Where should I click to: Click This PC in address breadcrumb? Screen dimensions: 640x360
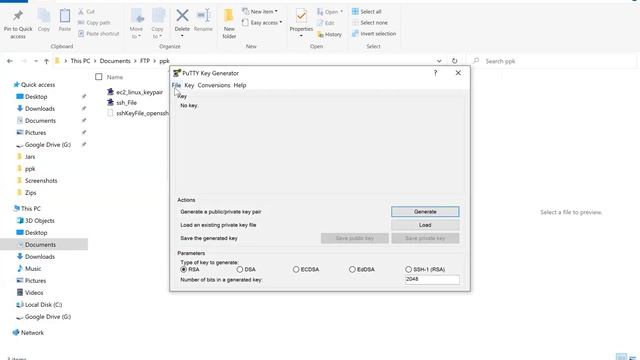80,61
